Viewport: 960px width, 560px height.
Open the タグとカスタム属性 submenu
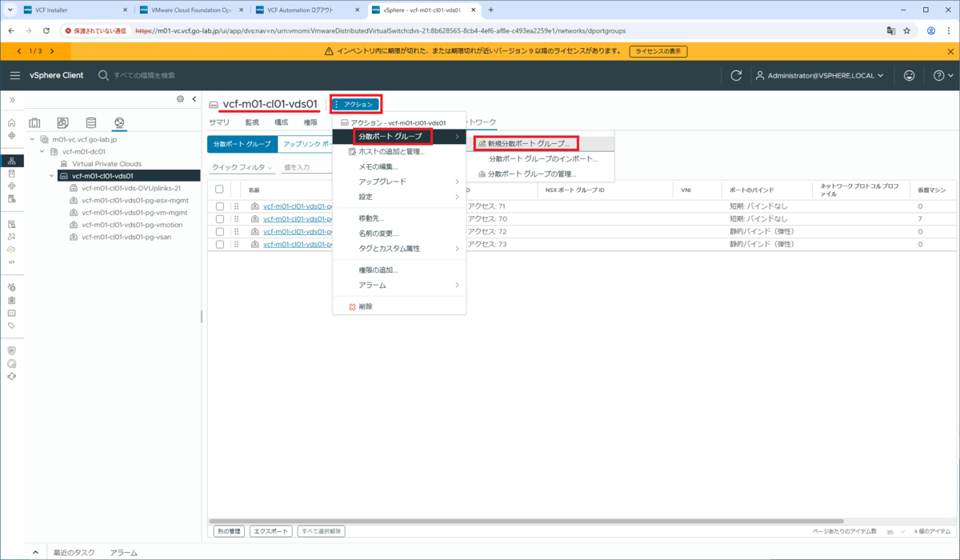pos(399,248)
